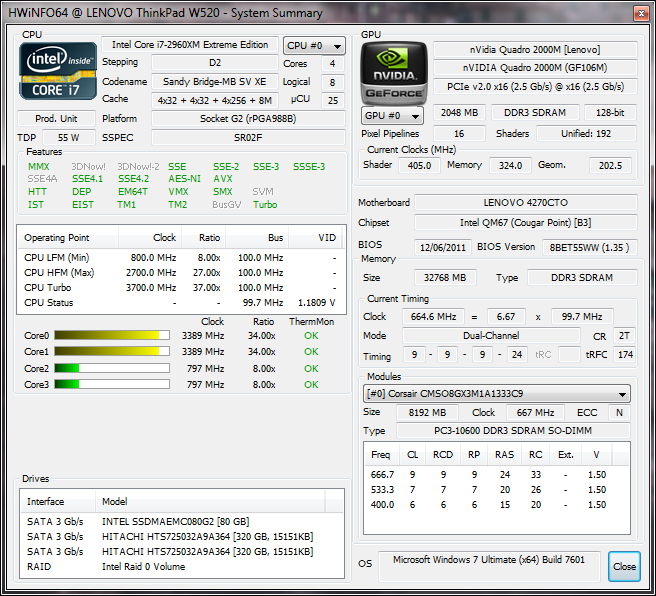
Task: Click the Geom. clock 202.5 field
Action: click(x=610, y=166)
